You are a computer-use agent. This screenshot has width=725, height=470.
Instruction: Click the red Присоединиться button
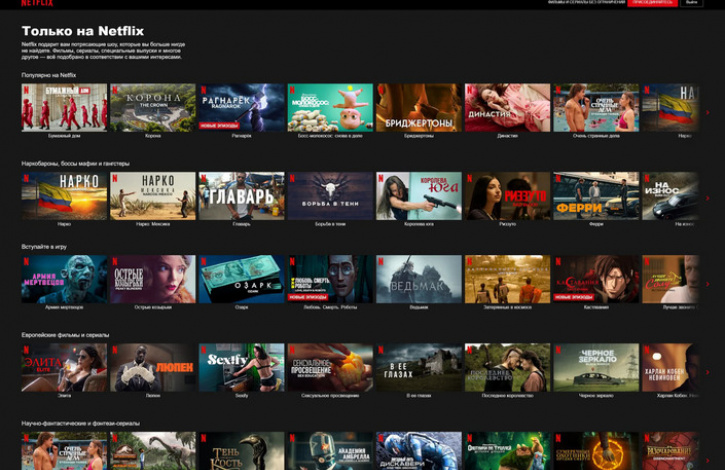tap(652, 3)
